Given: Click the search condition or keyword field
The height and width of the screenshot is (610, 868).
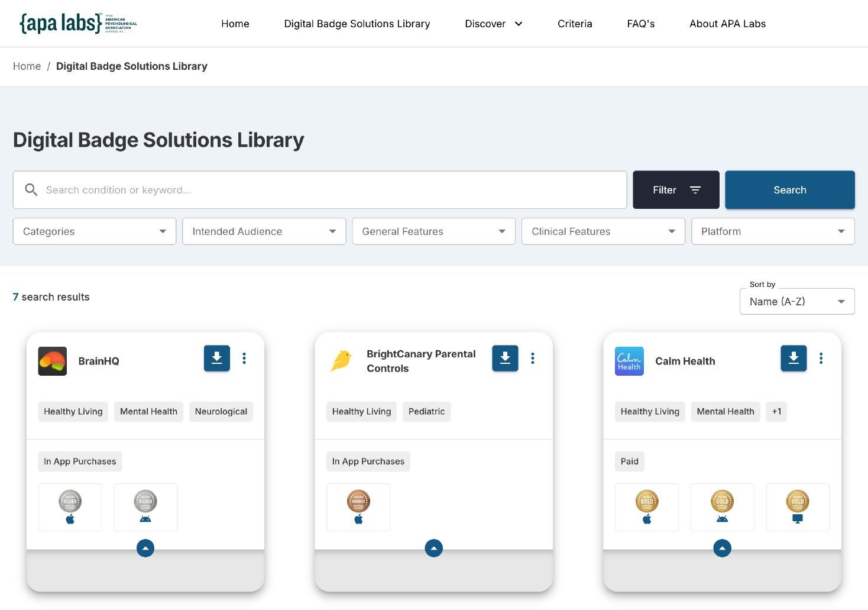Looking at the screenshot, I should click(x=320, y=190).
